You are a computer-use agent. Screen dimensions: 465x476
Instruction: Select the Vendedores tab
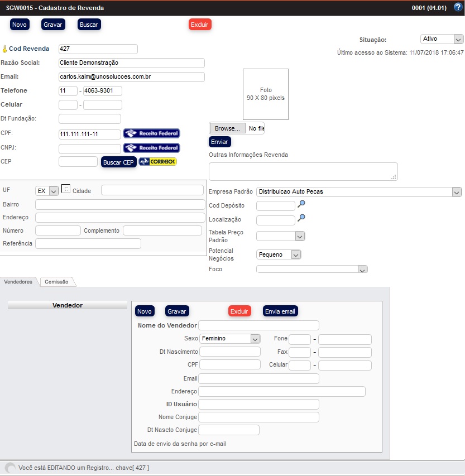click(x=18, y=282)
